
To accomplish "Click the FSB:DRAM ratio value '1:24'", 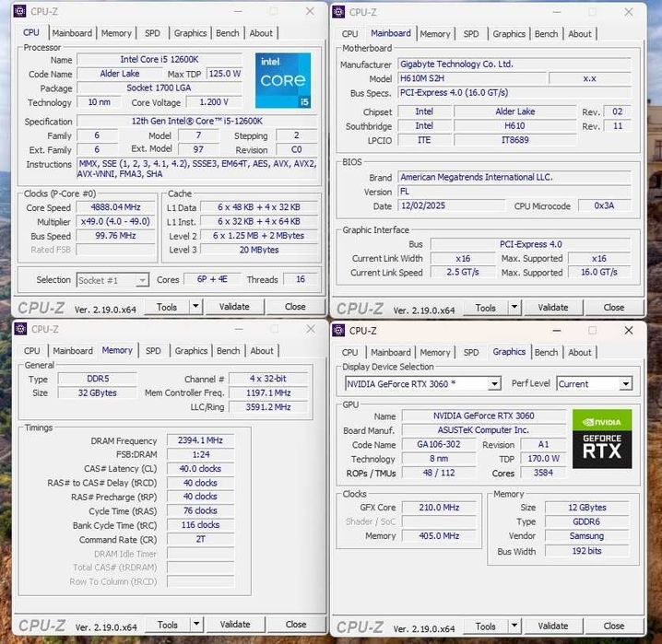I will tap(200, 454).
